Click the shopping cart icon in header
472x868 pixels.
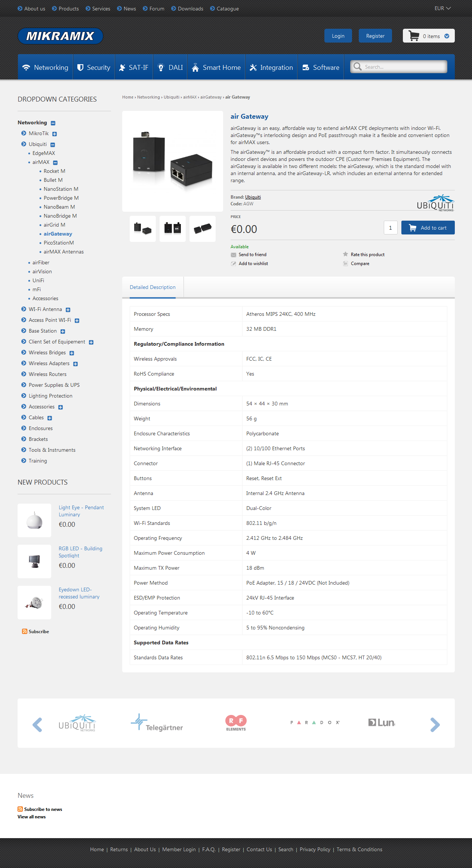(x=414, y=36)
